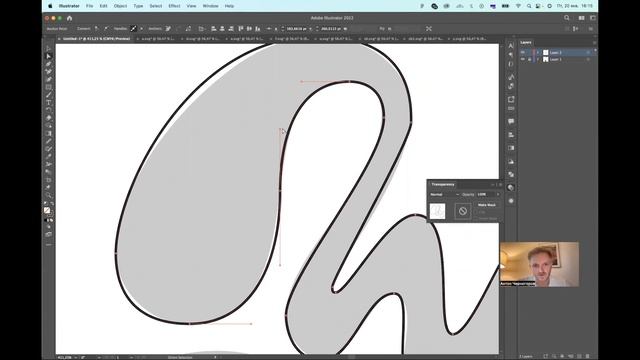The height and width of the screenshot is (360, 640).
Task: Select the Selection tool (black arrow)
Action: pyautogui.click(x=49, y=49)
